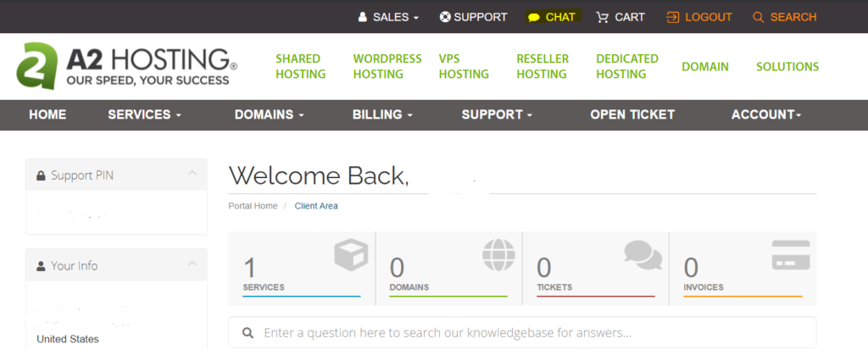Open the 0 Invoices tile

point(743,269)
